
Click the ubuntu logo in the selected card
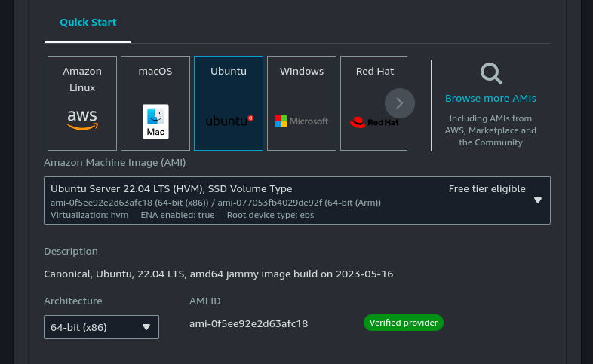229,121
